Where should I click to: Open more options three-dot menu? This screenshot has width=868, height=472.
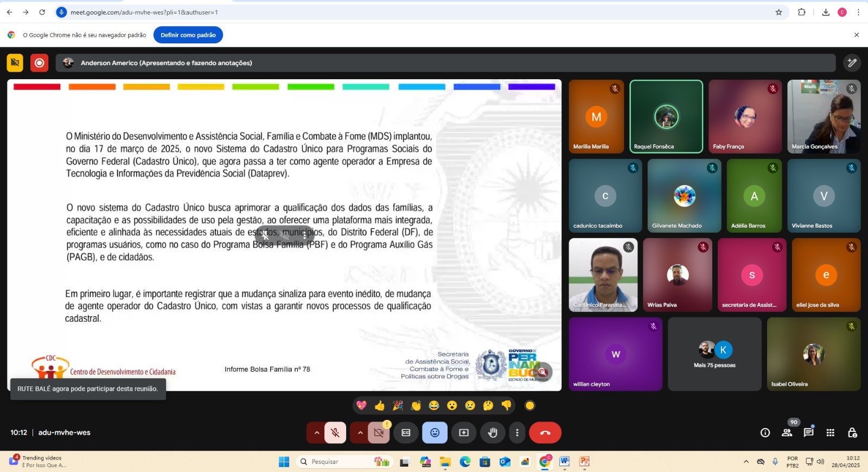pyautogui.click(x=517, y=432)
